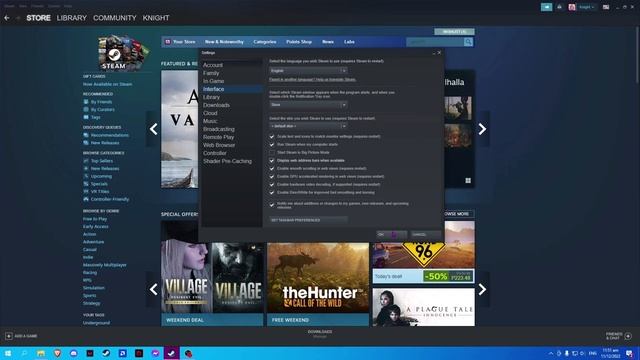Open the language dropdown (English)
Screen dimensions: 640x360
point(308,71)
